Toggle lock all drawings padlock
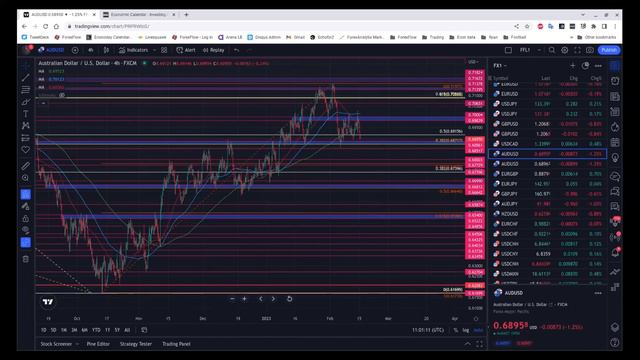640x360 pixels. tap(26, 218)
